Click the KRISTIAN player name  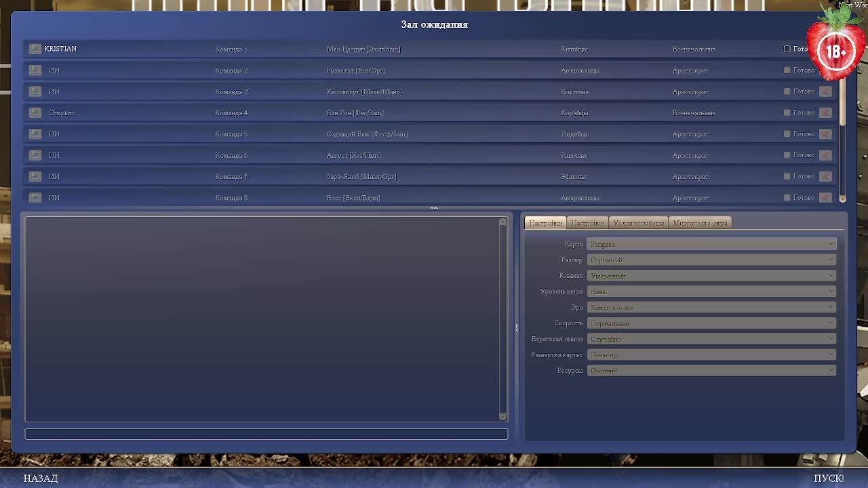tap(60, 49)
